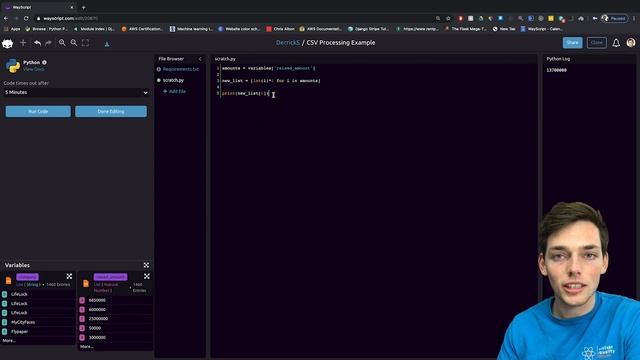Click the Run Code button
The image size is (640, 360).
tap(38, 111)
